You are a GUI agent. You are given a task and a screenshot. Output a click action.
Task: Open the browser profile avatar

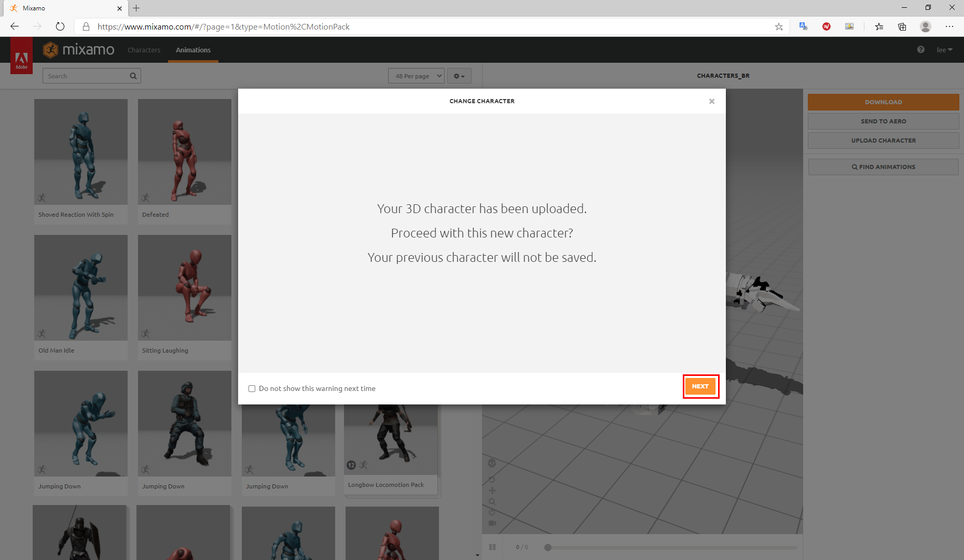[x=926, y=26]
